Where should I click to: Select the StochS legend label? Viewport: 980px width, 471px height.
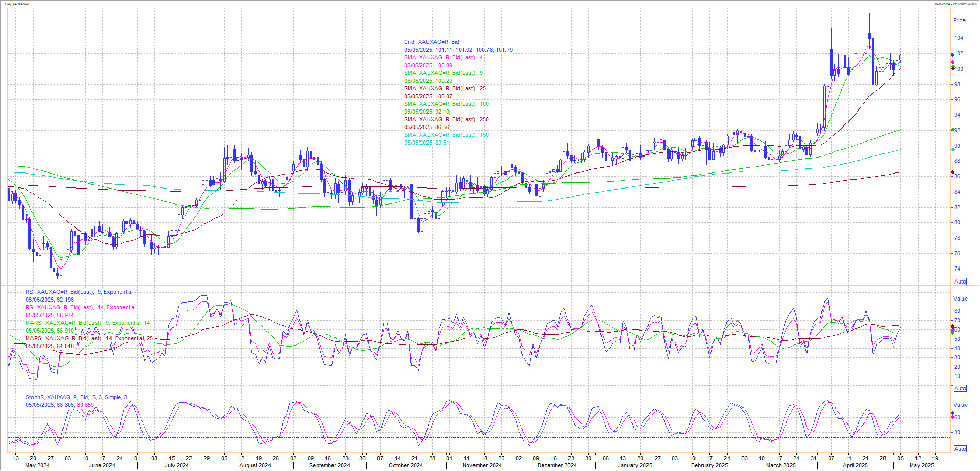[x=76, y=397]
